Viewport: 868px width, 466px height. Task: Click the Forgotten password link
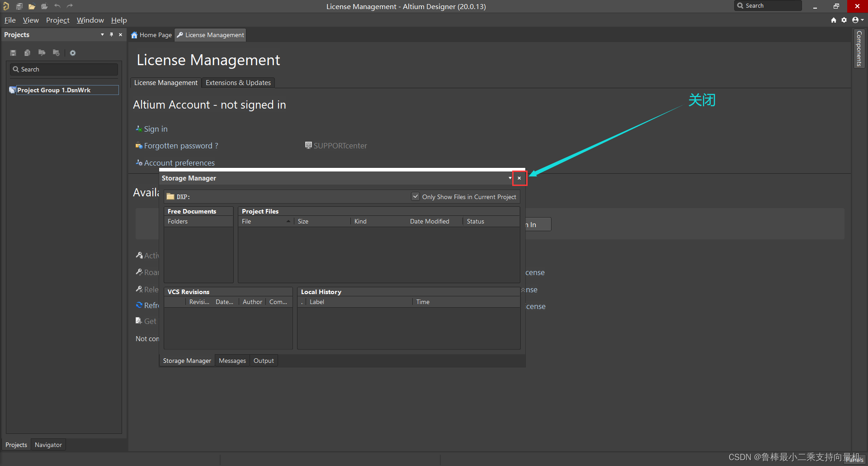[180, 146]
